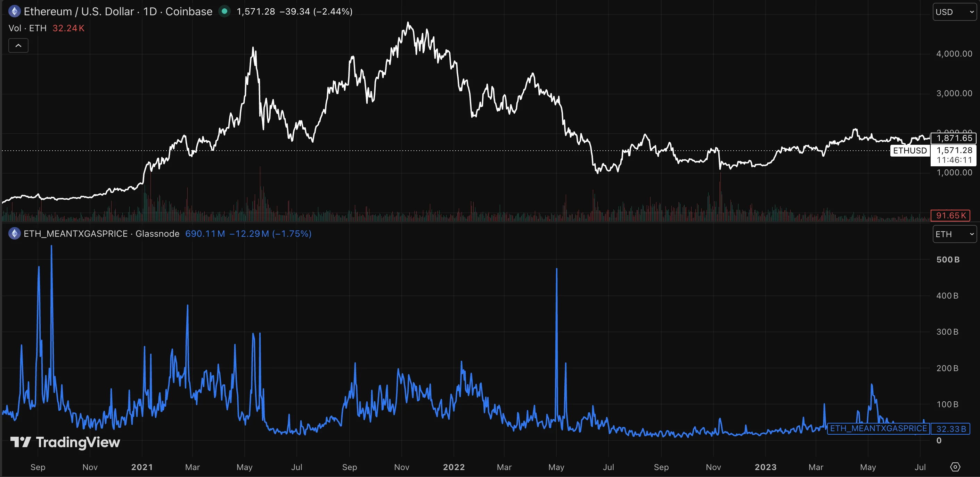Click the 1,000.00 price scale label
980x477 pixels.
point(954,172)
